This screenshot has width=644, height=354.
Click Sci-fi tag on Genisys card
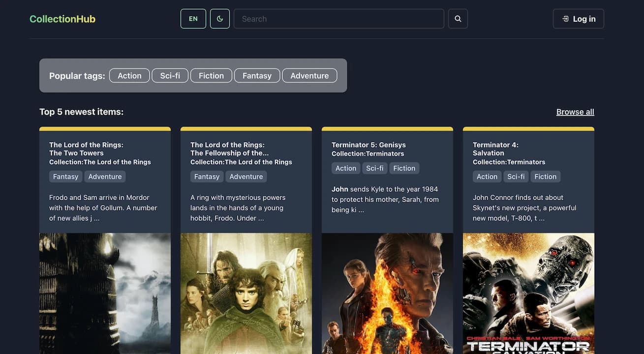pyautogui.click(x=375, y=168)
